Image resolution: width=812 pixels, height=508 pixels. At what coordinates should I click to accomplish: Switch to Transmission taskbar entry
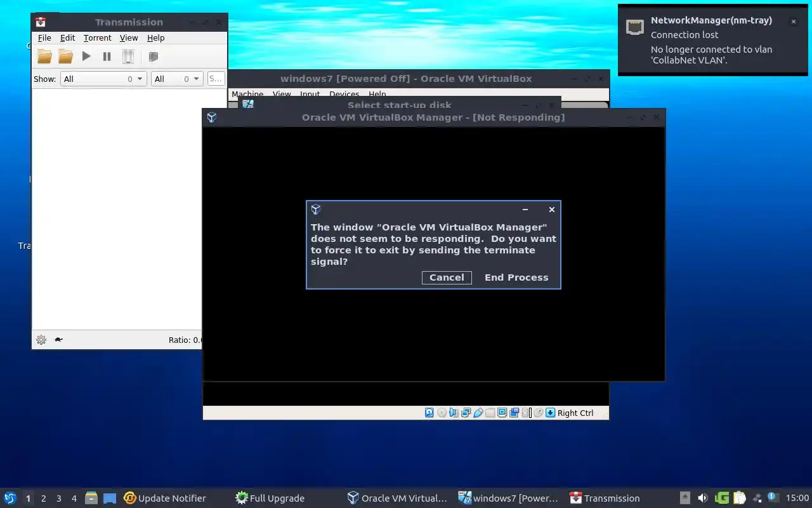(x=605, y=498)
